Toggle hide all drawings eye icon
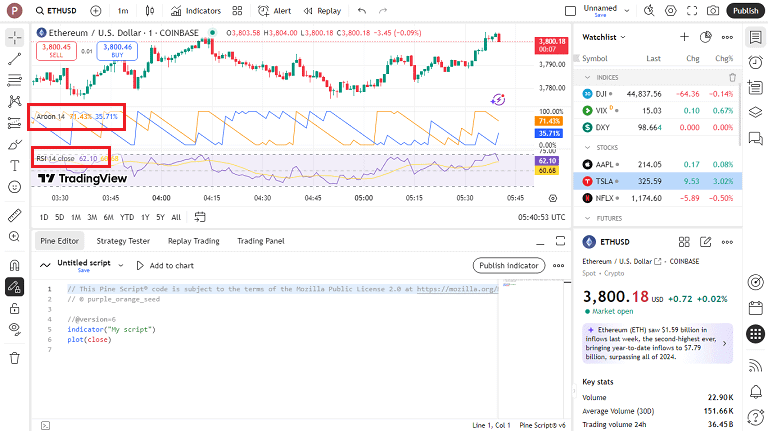768x431 pixels. [14, 328]
